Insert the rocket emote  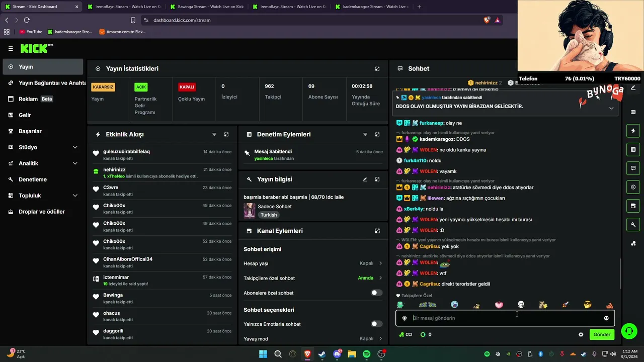[565, 304]
